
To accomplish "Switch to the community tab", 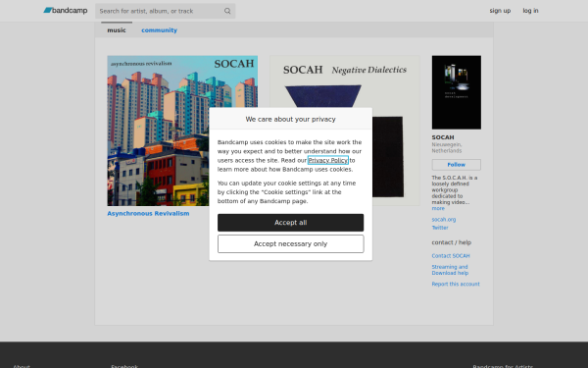I will (x=159, y=30).
